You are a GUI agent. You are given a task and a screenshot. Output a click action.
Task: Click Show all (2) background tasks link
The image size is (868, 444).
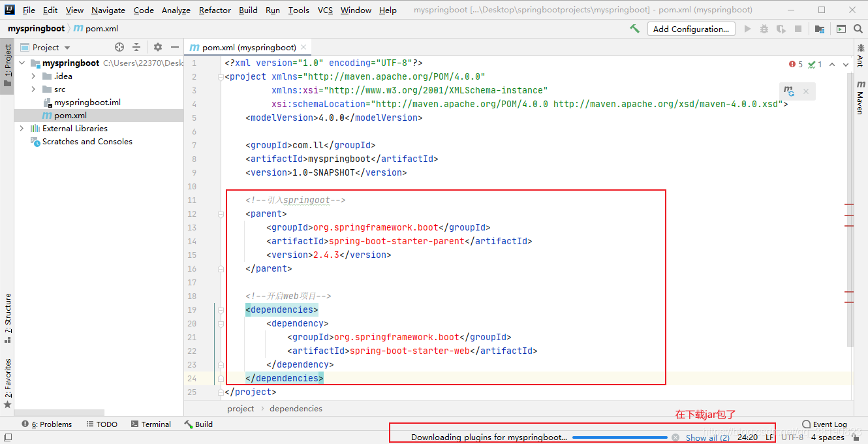pos(707,437)
